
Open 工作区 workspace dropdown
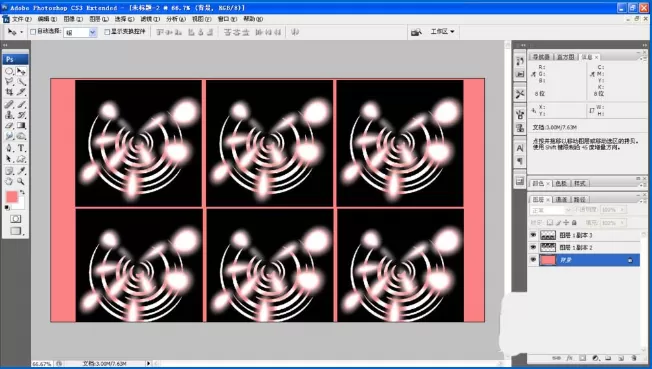point(442,32)
